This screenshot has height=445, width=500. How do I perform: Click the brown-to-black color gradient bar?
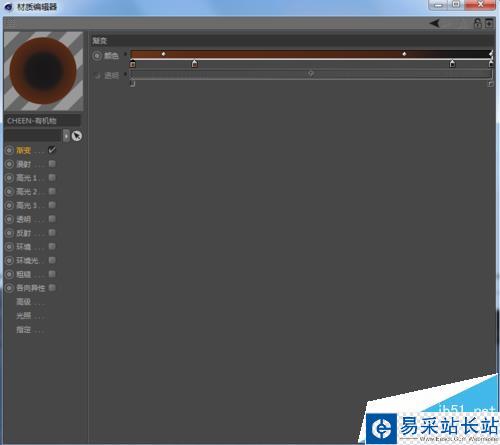coord(311,54)
